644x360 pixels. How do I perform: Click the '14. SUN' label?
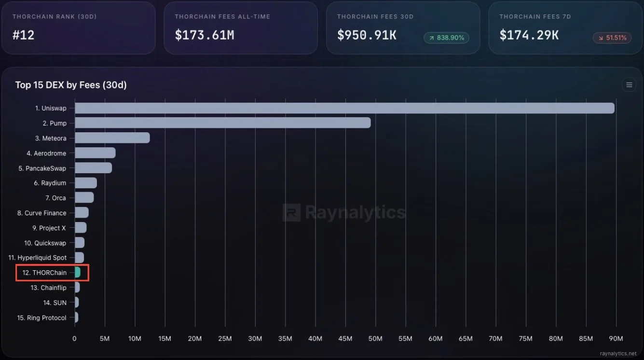pyautogui.click(x=55, y=303)
